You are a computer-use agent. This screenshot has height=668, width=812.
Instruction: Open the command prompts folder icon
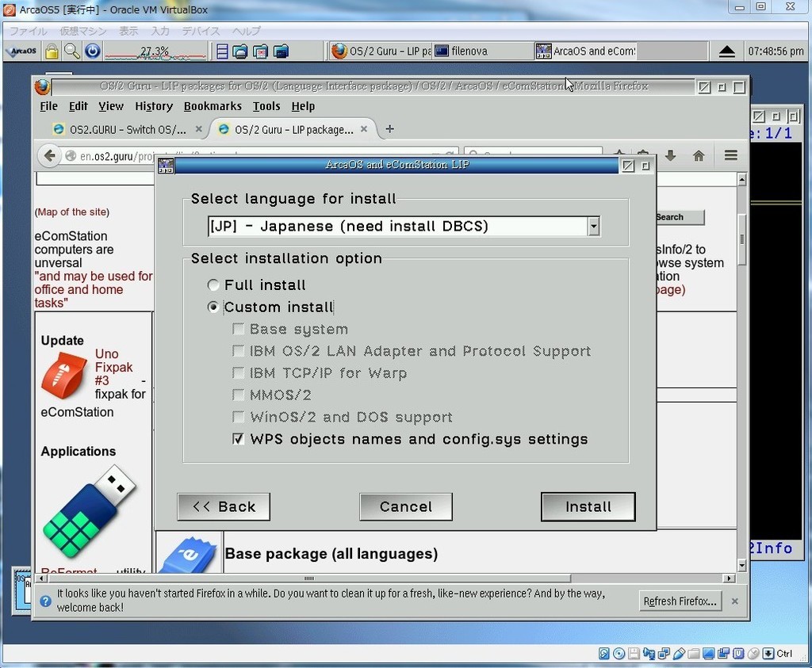pyautogui.click(x=281, y=52)
